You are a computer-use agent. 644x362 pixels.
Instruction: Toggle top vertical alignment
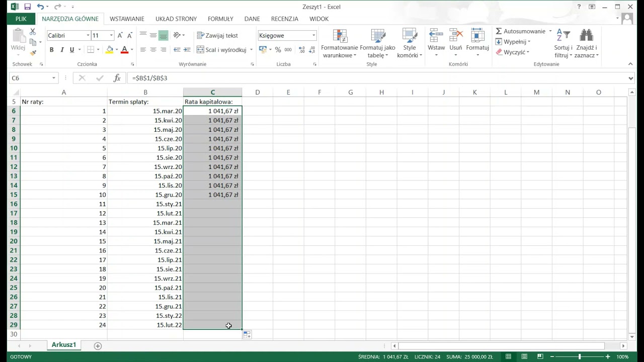click(x=143, y=35)
